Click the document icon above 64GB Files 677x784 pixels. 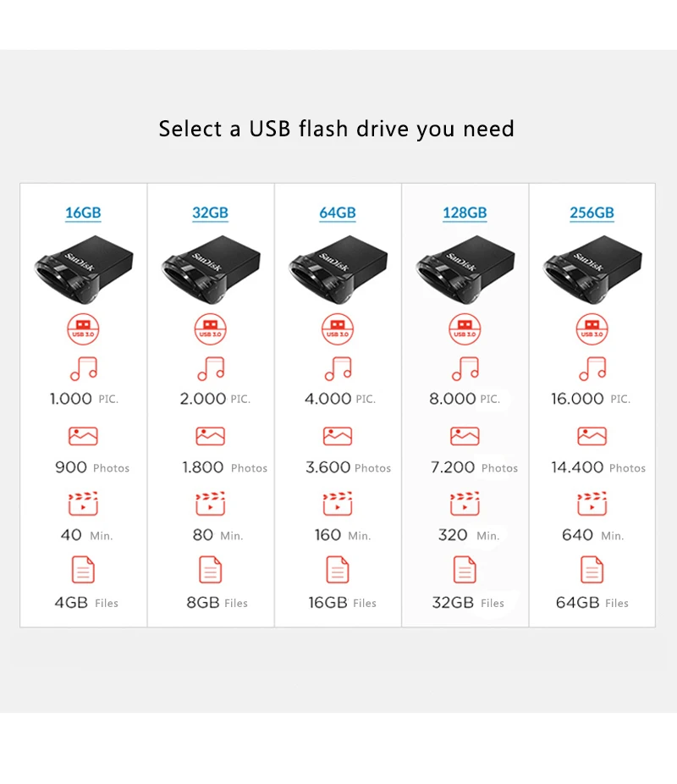[x=592, y=570]
